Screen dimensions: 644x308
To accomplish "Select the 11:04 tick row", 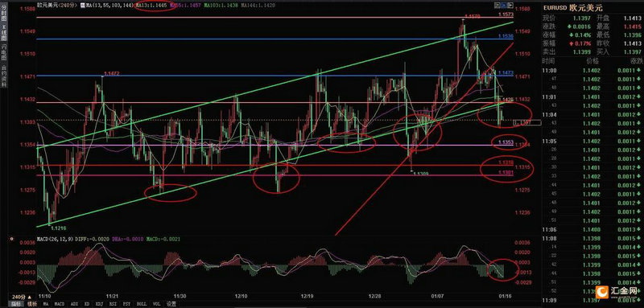I will pyautogui.click(x=592, y=115).
